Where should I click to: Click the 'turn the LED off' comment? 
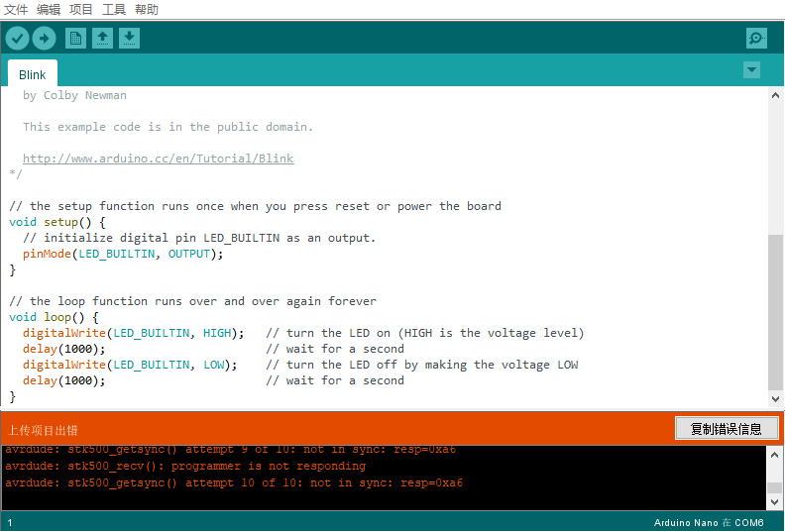[422, 365]
